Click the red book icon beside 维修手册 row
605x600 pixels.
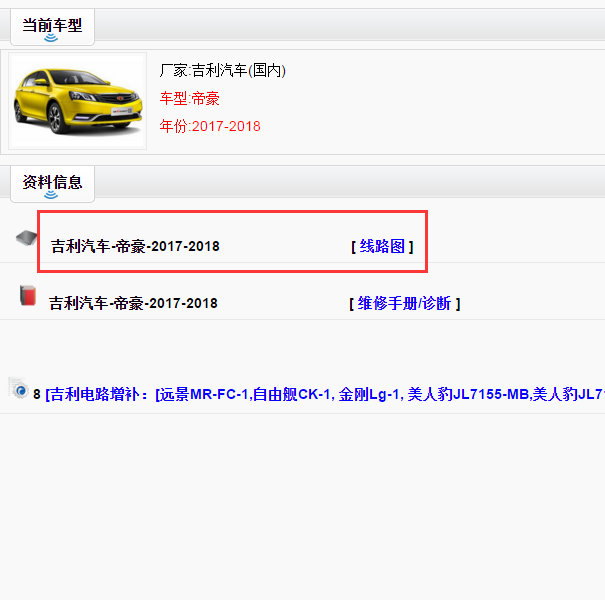tap(28, 296)
